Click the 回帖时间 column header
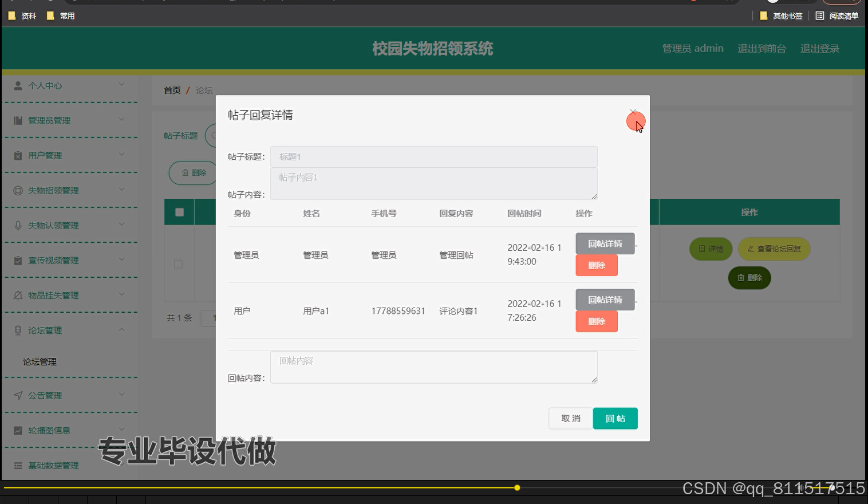 pyautogui.click(x=524, y=214)
